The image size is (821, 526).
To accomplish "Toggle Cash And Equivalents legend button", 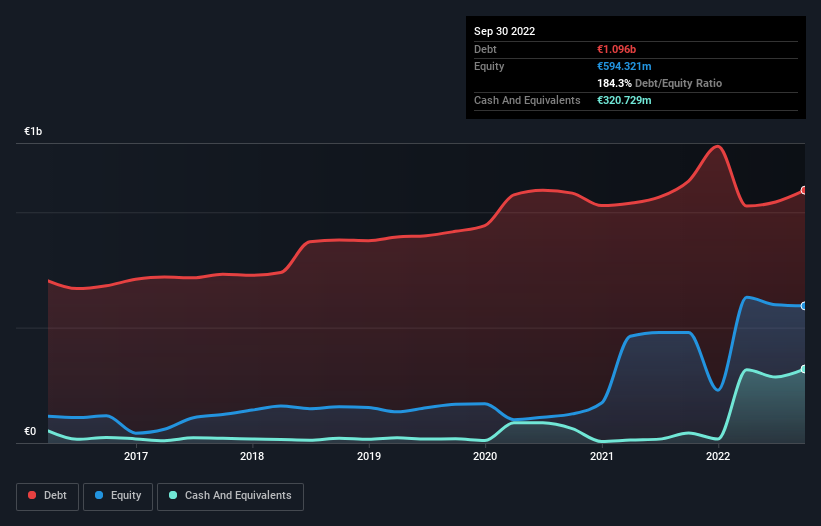I will (230, 496).
